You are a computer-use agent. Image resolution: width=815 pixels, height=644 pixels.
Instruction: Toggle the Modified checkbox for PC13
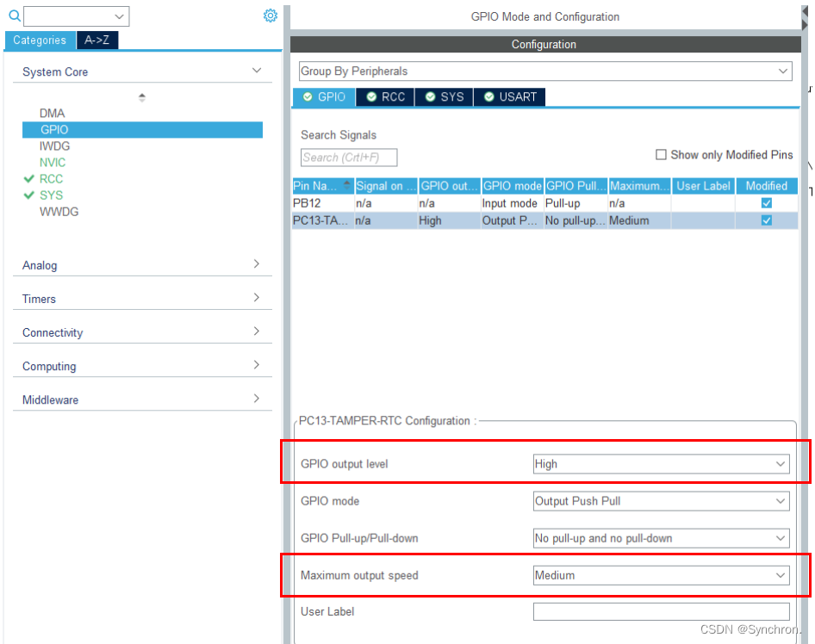766,220
